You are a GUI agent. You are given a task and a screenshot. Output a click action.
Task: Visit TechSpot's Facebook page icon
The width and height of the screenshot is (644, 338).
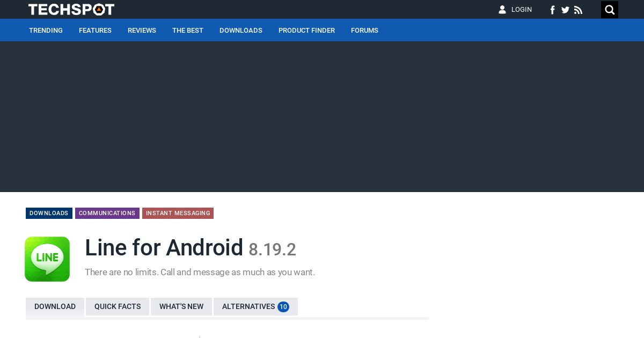(552, 10)
